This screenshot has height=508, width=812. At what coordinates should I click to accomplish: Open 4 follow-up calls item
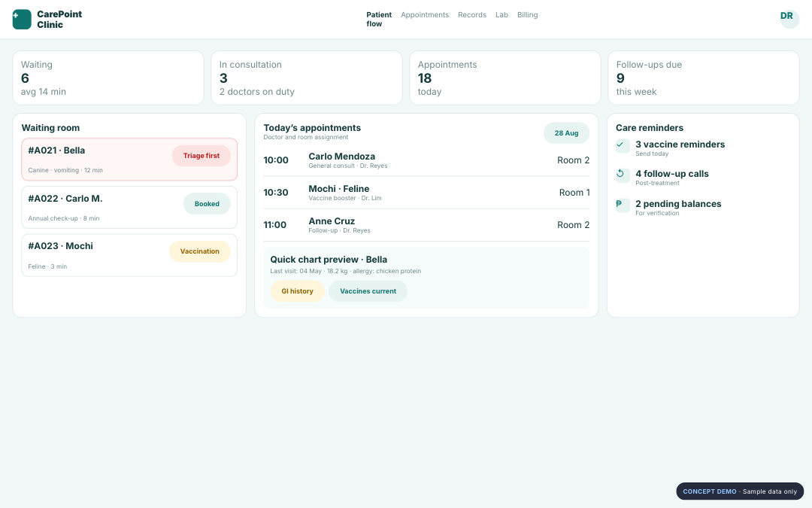tap(703, 178)
